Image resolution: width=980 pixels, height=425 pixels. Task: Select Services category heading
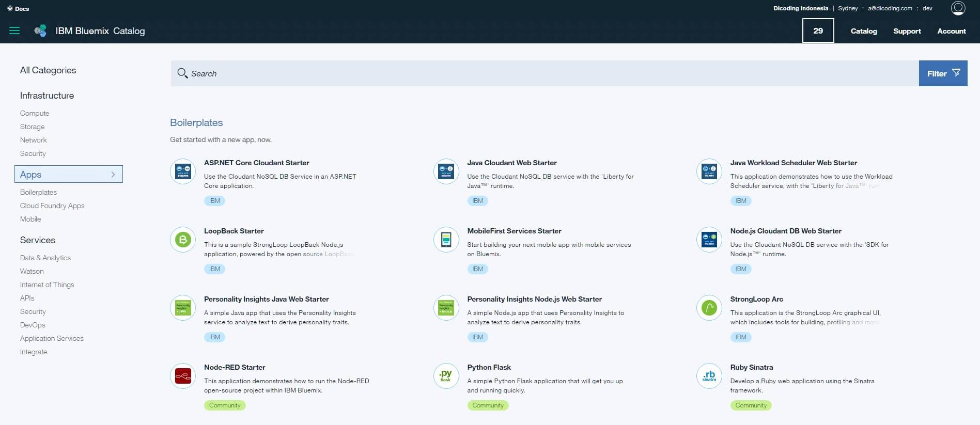(38, 240)
